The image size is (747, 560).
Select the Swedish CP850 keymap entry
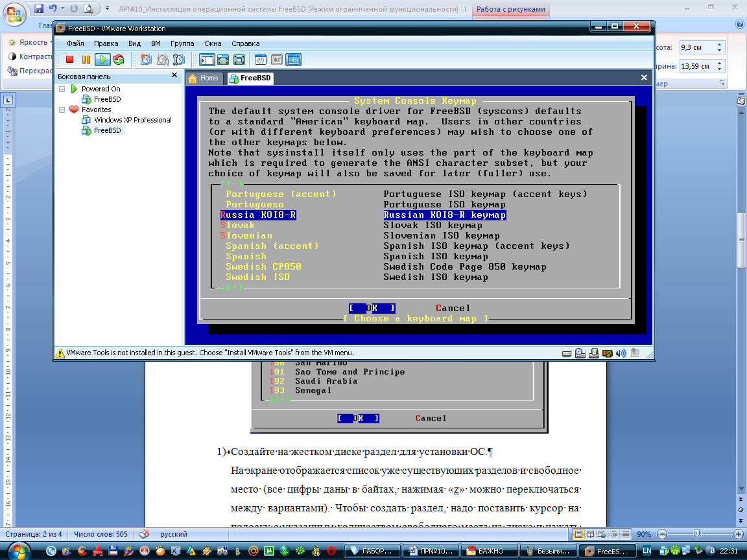(263, 266)
